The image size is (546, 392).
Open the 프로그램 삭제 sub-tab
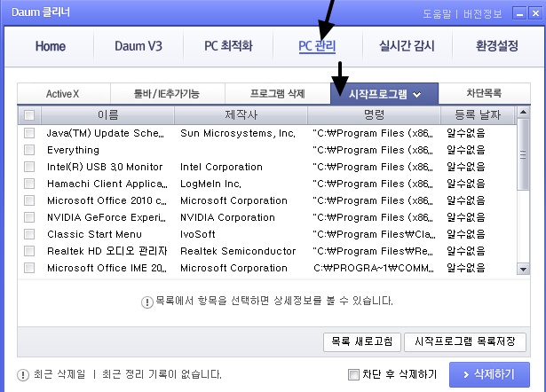coord(278,93)
